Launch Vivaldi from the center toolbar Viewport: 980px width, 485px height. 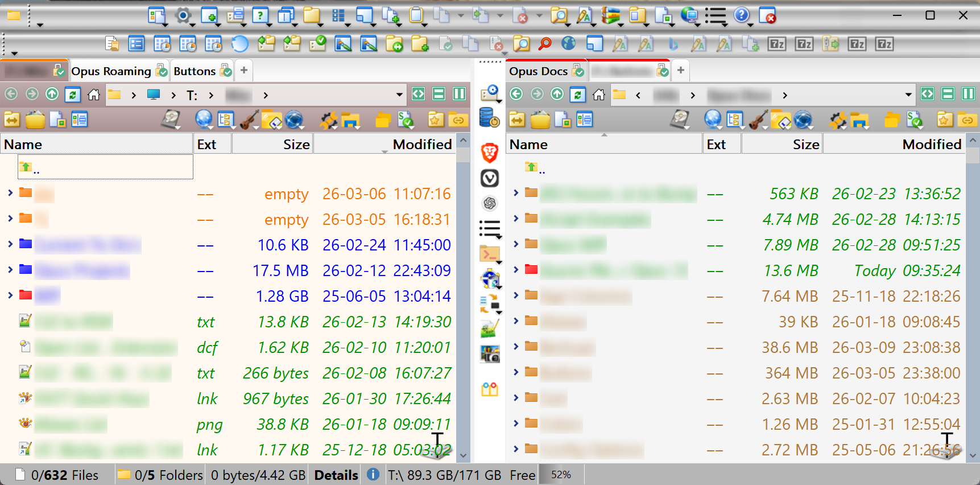[x=490, y=178]
